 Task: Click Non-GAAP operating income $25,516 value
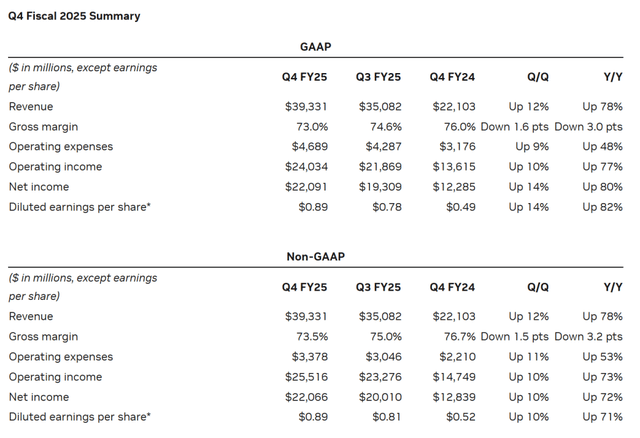click(306, 376)
